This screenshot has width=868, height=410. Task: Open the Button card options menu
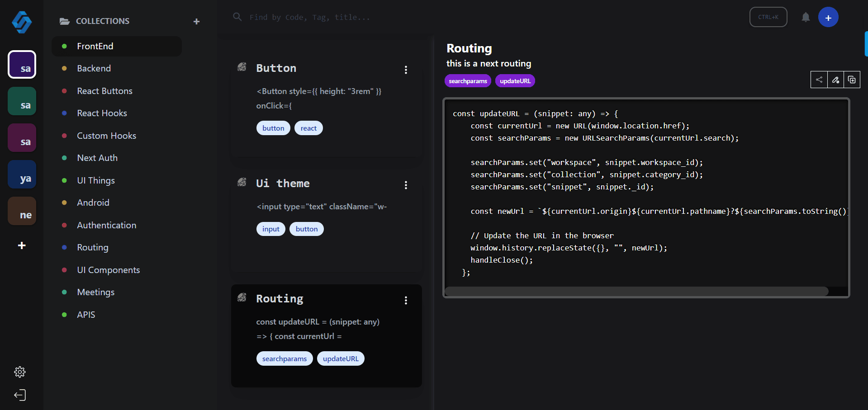[406, 70]
